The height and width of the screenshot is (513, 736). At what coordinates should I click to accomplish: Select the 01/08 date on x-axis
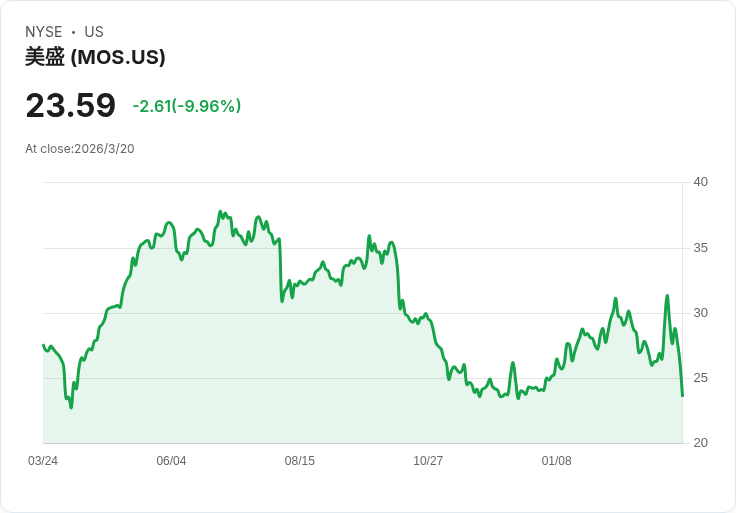click(x=556, y=461)
